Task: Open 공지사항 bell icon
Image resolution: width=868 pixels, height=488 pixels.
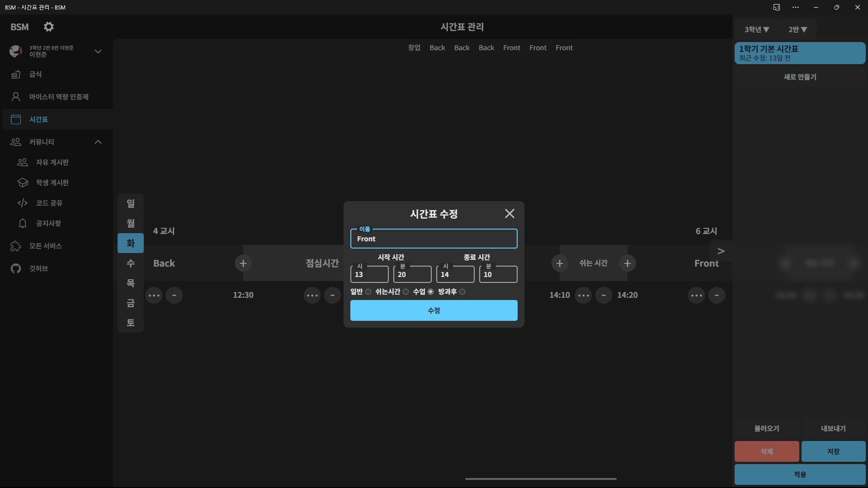Action: (x=23, y=223)
